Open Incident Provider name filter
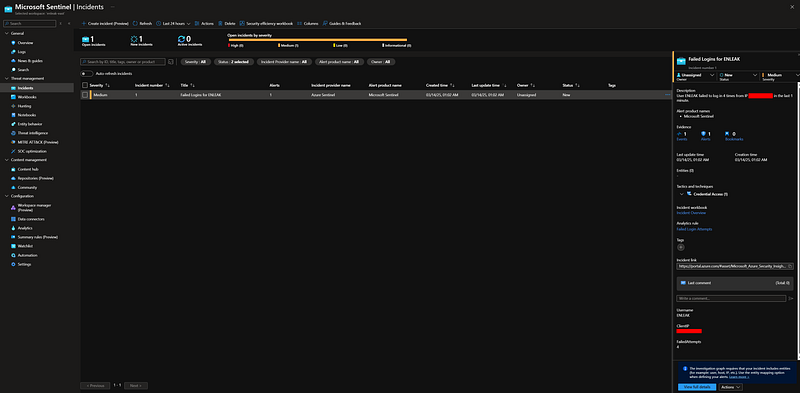 284,62
